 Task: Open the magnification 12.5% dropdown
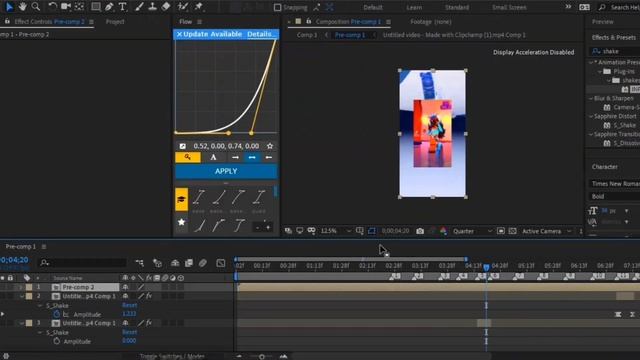336,231
